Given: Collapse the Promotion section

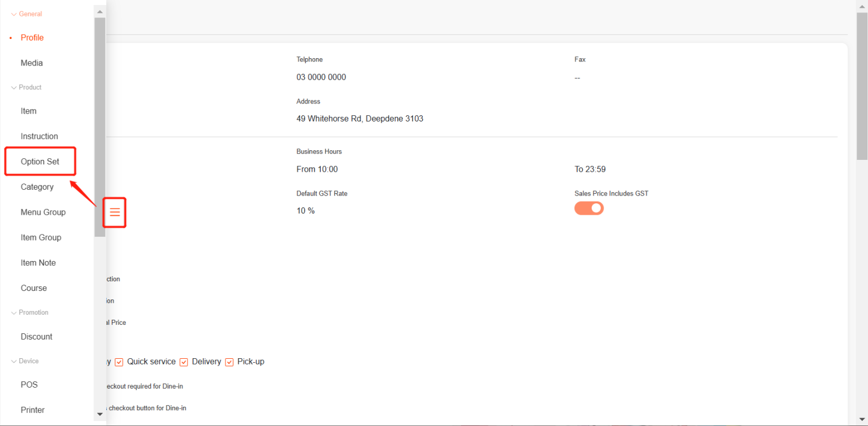Looking at the screenshot, I should click(29, 312).
